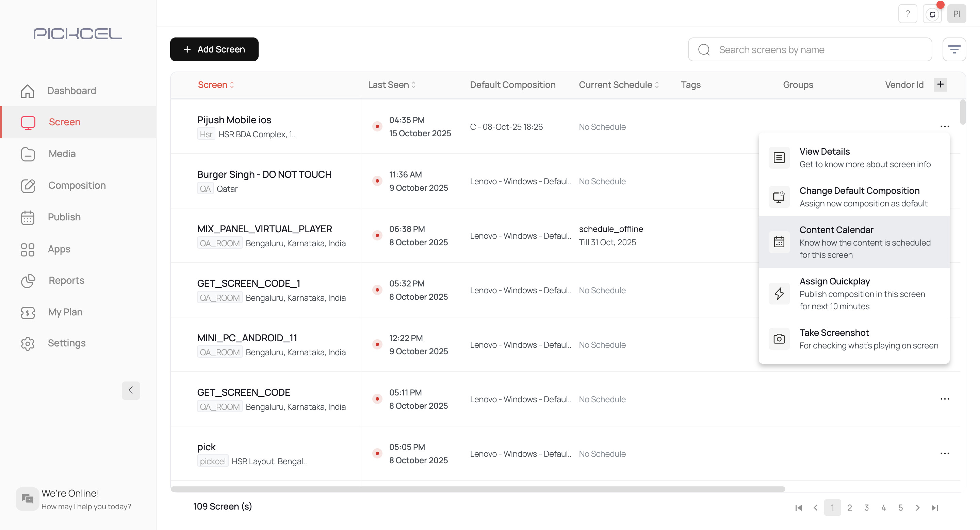Collapse the sidebar using the chevron
The height and width of the screenshot is (530, 980).
pos(131,390)
